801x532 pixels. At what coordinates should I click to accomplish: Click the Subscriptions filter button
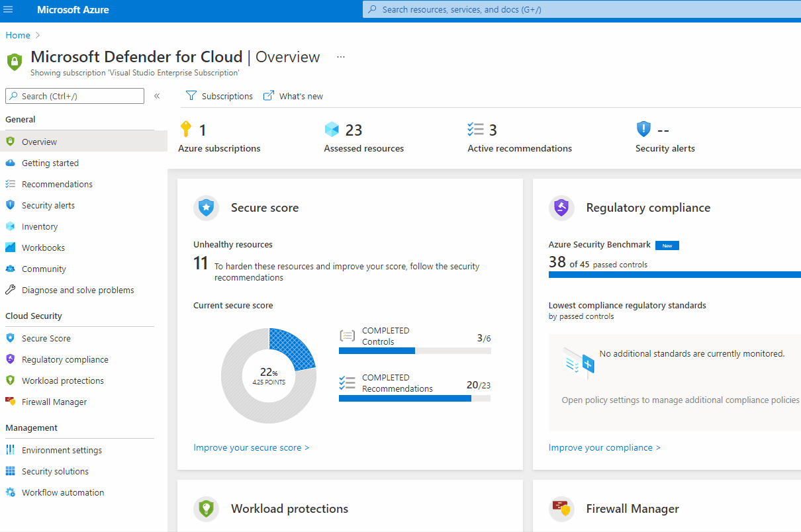(x=219, y=96)
